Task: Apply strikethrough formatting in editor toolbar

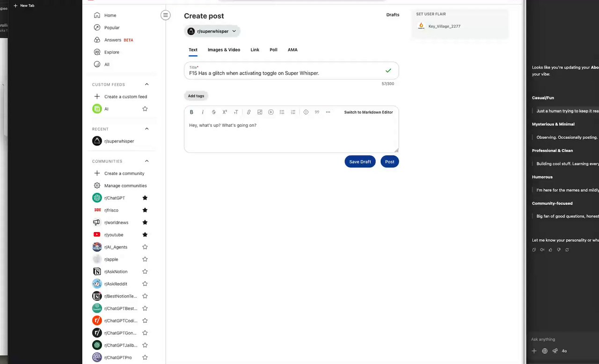Action: click(x=214, y=112)
